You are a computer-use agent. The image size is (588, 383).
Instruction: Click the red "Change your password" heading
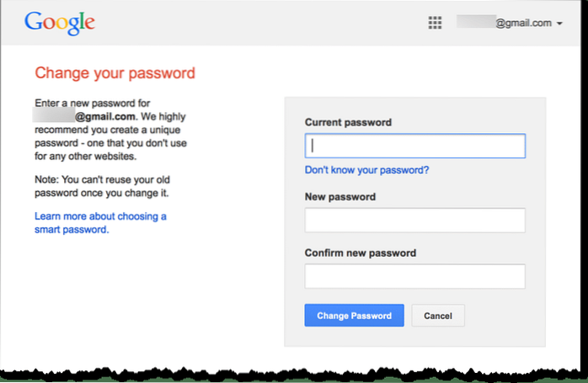(115, 72)
